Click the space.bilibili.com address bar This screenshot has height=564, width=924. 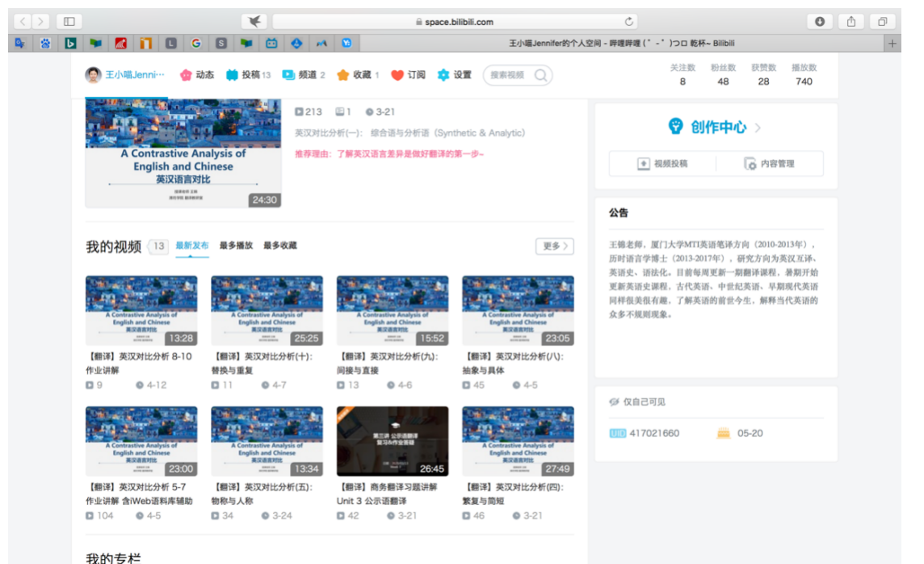[455, 22]
